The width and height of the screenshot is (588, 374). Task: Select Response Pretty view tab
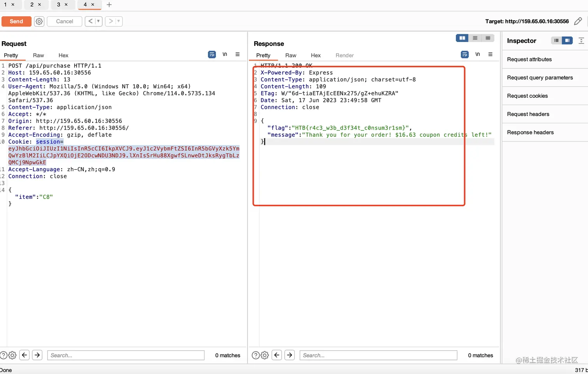263,55
